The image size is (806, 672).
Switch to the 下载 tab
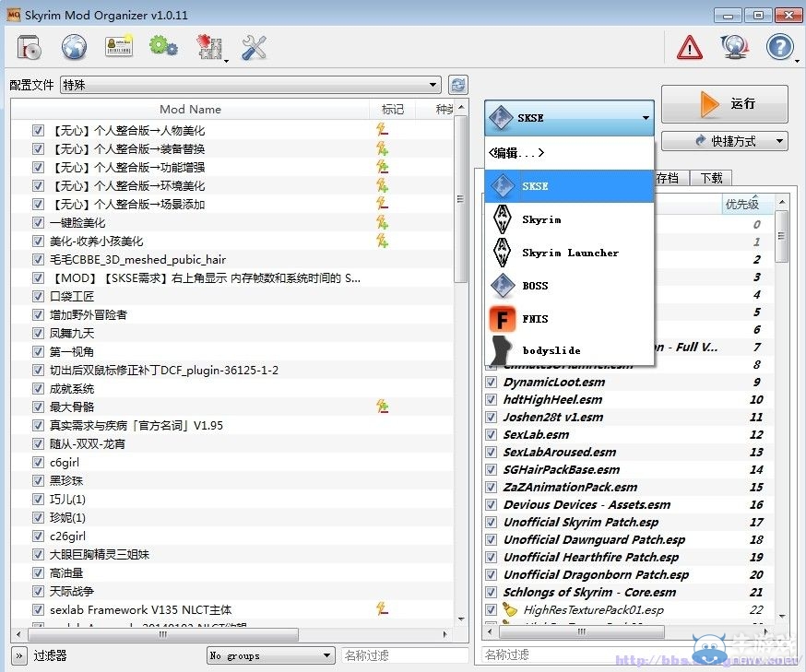click(711, 178)
